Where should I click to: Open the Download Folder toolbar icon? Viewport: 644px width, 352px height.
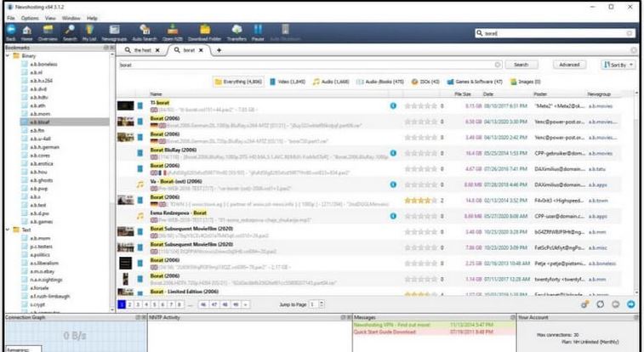point(204,32)
